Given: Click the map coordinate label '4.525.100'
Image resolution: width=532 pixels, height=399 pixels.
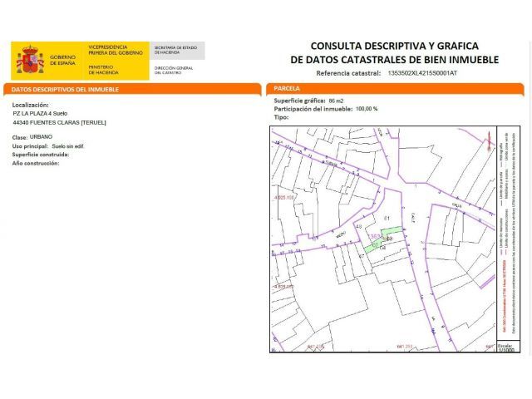Looking at the screenshot, I should pos(284,198).
